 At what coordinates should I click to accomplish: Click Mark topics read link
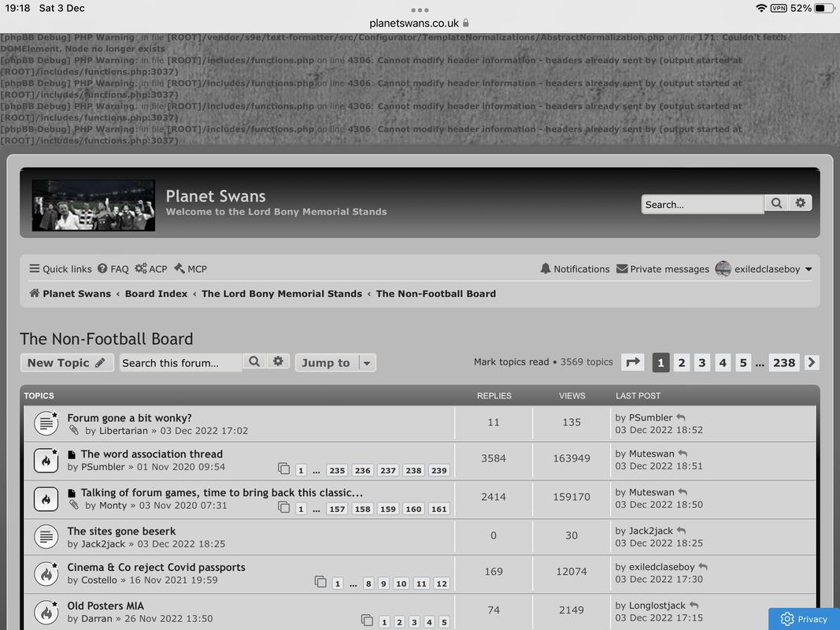pos(511,362)
